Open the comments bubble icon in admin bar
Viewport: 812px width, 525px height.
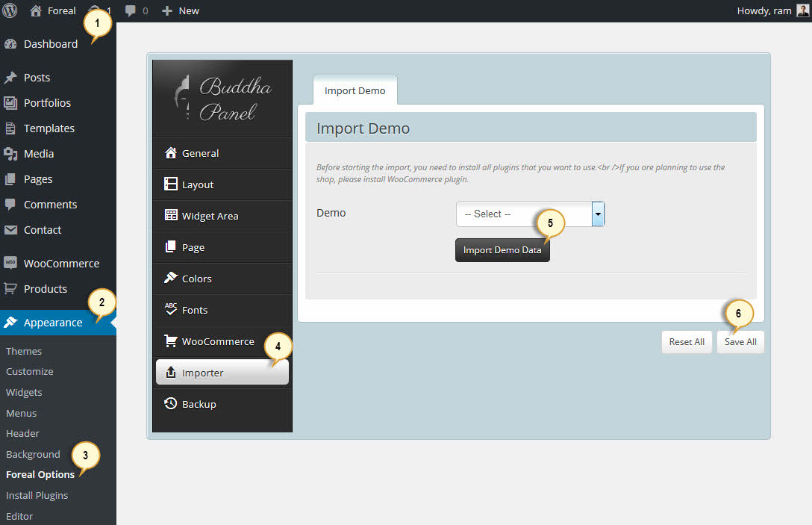pyautogui.click(x=131, y=10)
